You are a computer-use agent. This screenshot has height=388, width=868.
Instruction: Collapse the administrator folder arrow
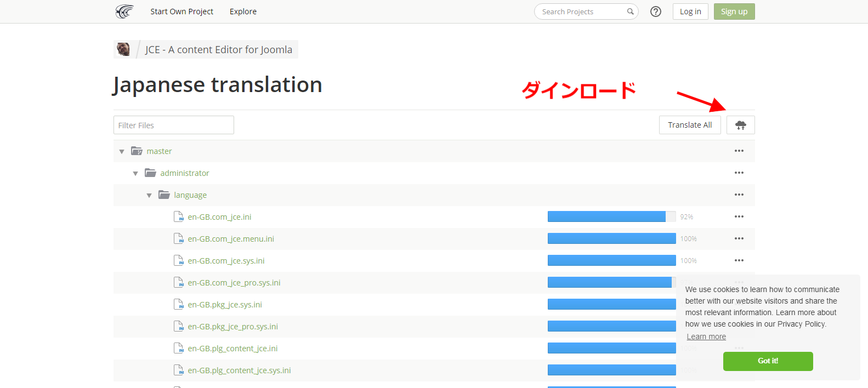click(x=135, y=173)
